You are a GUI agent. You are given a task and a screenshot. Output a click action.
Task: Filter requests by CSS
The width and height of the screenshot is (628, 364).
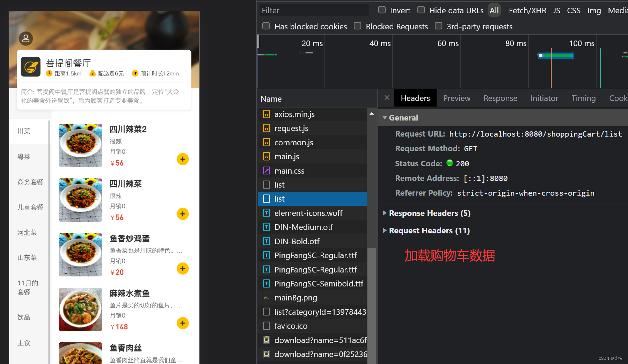click(x=574, y=10)
